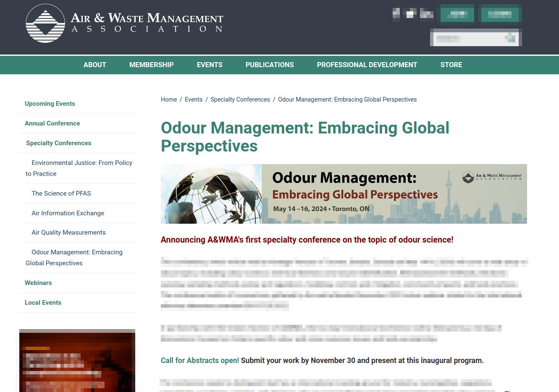Open the PROFESSIONAL DEVELOPMENT menu
The image size is (559, 392).
click(367, 65)
